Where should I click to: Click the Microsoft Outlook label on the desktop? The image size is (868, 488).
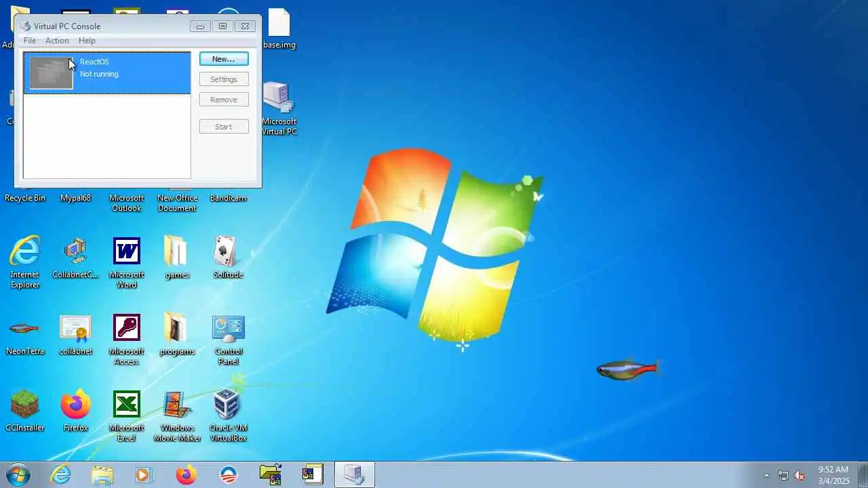point(127,203)
